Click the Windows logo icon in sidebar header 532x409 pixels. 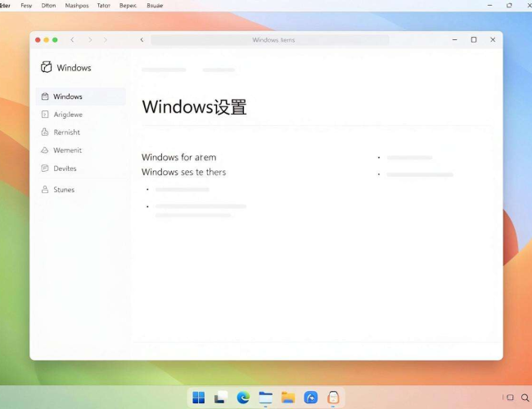pos(46,67)
